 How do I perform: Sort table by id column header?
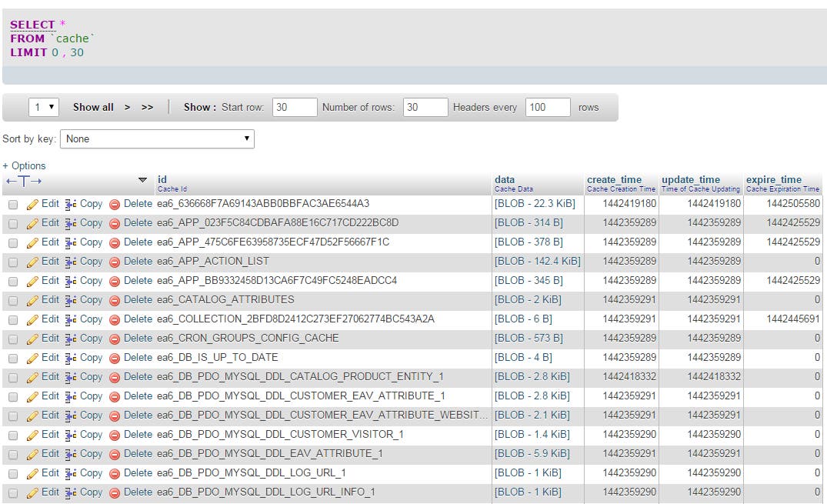pos(162,179)
